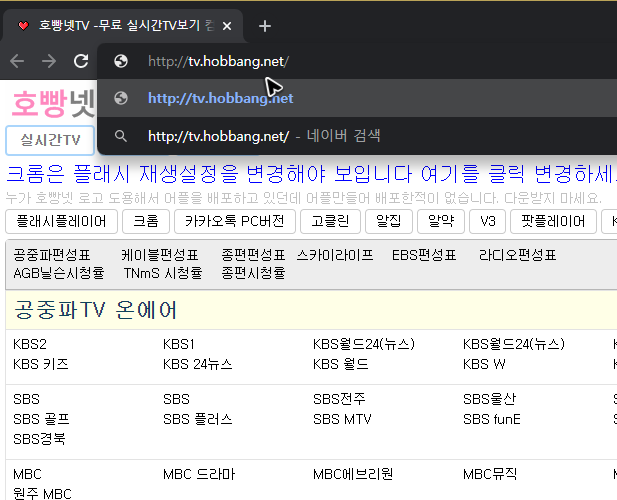This screenshot has width=617, height=500.
Task: Click the globe icon in address bar
Action: pyautogui.click(x=121, y=61)
